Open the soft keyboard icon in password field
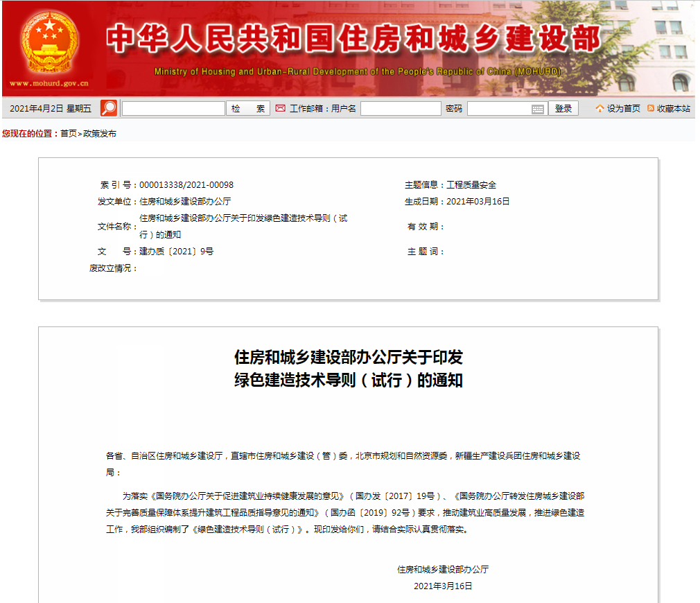This screenshot has height=603, width=700. coord(538,109)
